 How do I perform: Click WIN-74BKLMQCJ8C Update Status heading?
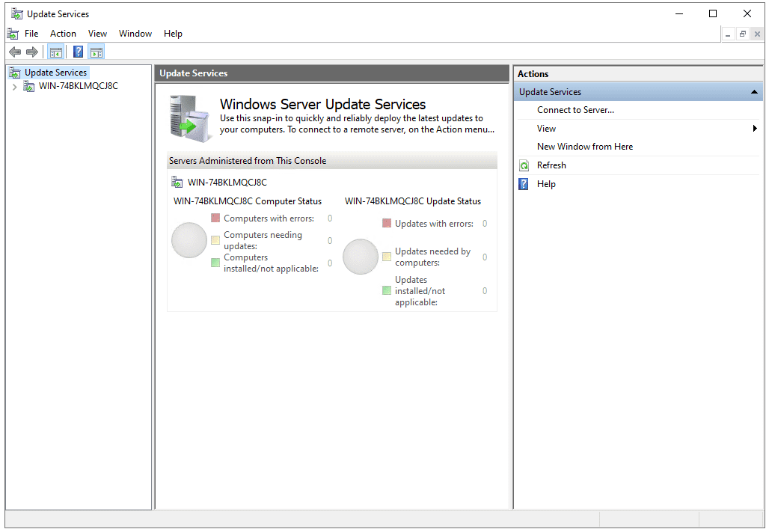pos(413,201)
